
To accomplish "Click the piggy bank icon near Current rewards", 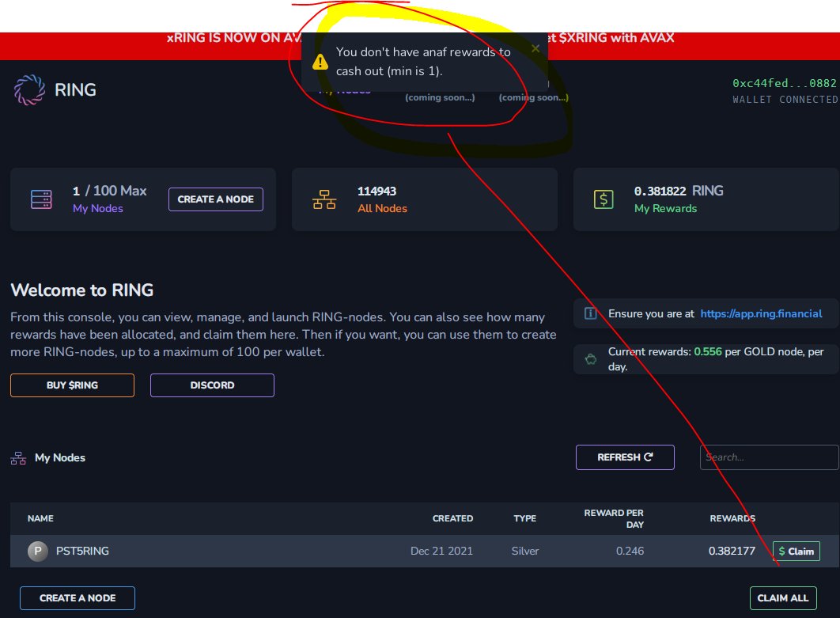I will (590, 359).
